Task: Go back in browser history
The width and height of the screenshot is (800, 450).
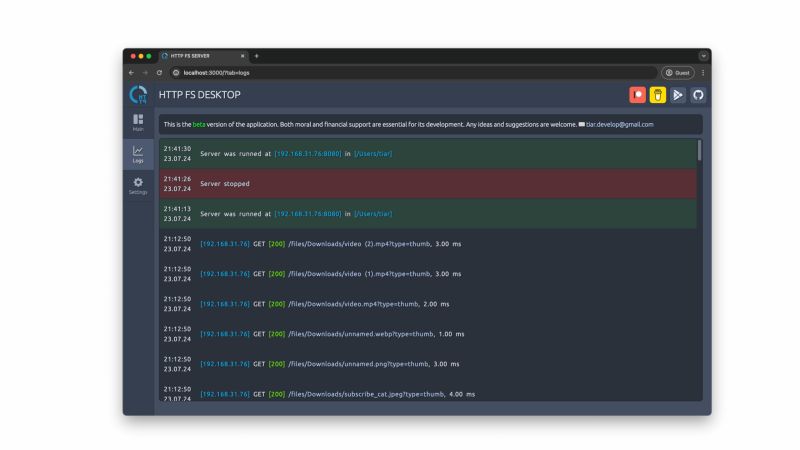Action: (132, 73)
